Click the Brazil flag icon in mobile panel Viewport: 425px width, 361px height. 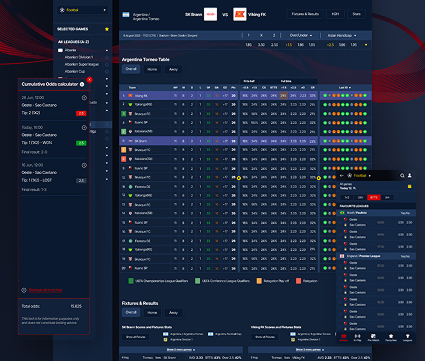point(342,213)
